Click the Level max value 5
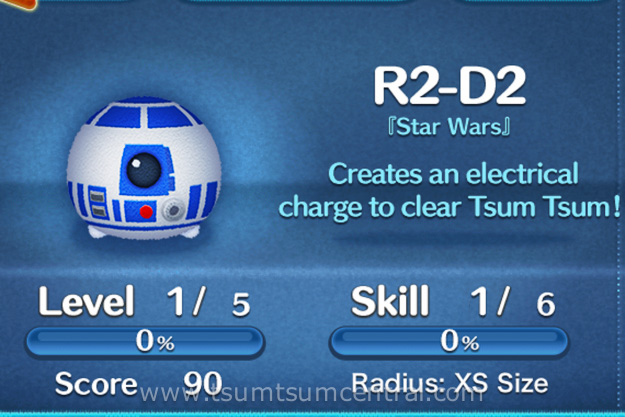Image resolution: width=625 pixels, height=417 pixels. pyautogui.click(x=241, y=305)
